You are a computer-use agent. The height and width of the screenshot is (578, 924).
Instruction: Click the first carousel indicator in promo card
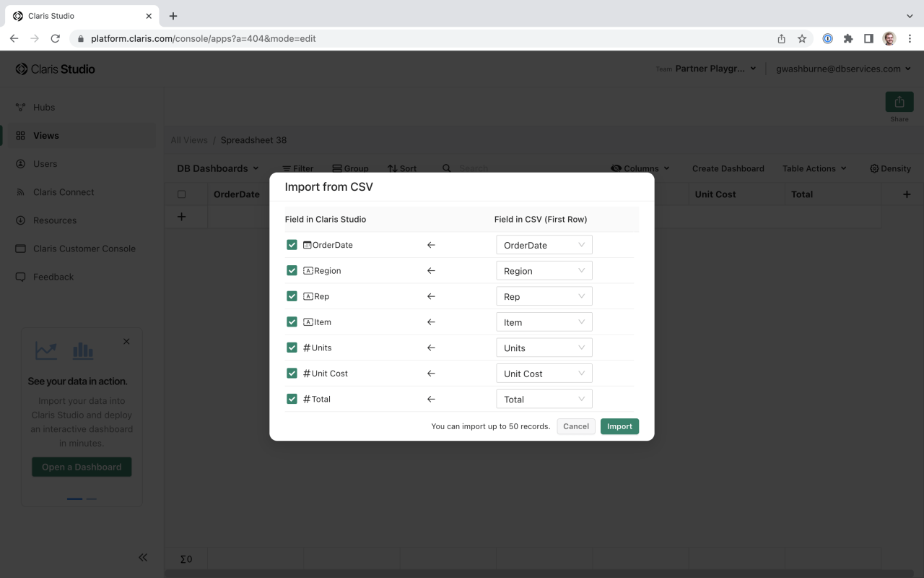pyautogui.click(x=74, y=499)
